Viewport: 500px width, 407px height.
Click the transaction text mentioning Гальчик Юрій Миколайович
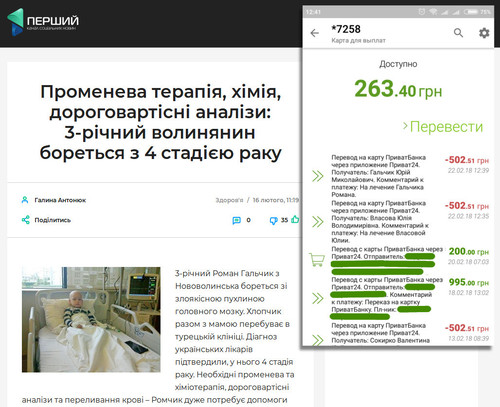(379, 176)
